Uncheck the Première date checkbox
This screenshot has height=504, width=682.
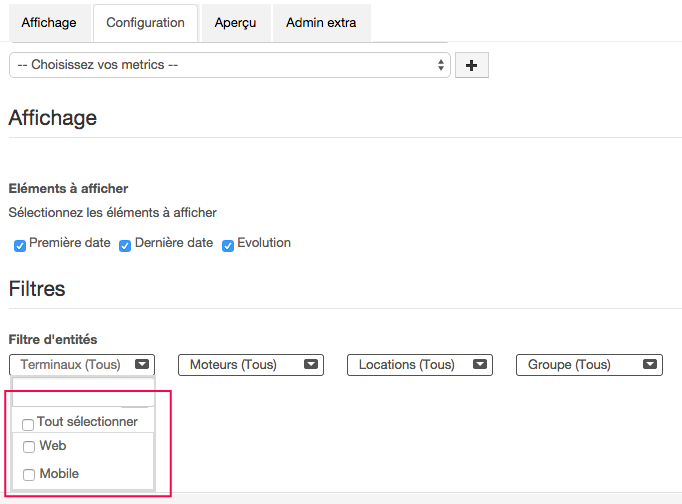click(x=20, y=246)
